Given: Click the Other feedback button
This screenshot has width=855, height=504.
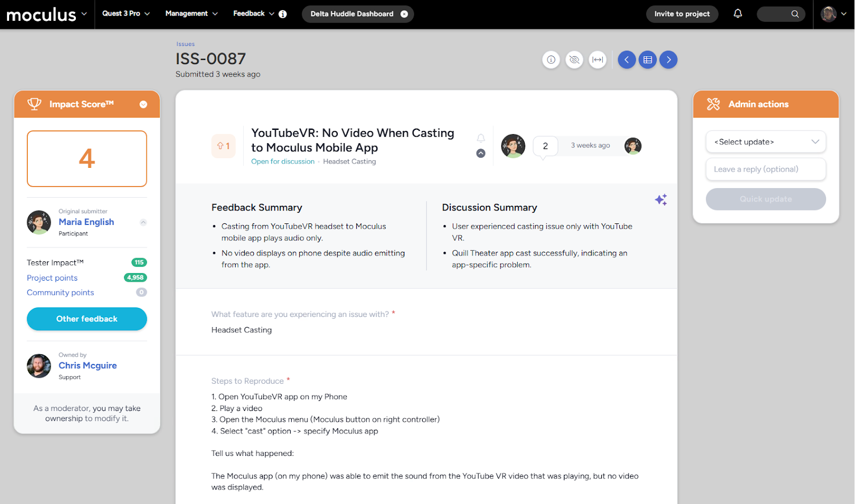Looking at the screenshot, I should (87, 319).
